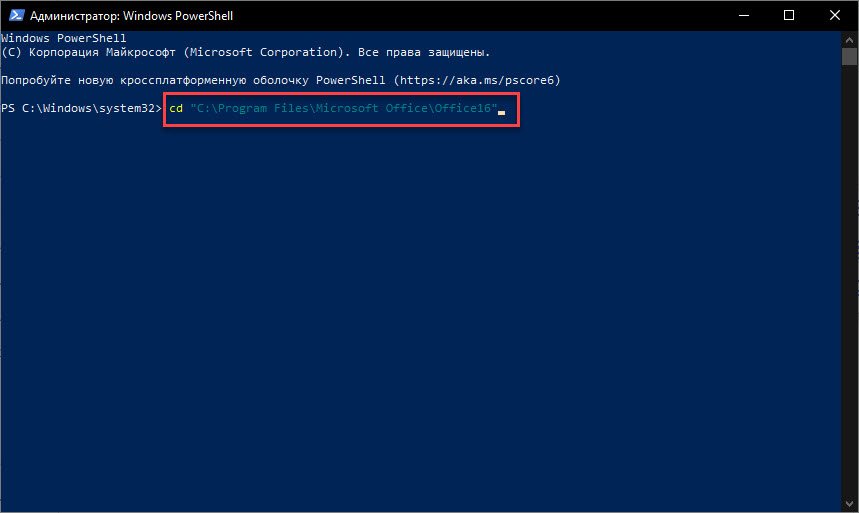Image resolution: width=859 pixels, height=513 pixels.
Task: Minimize the PowerShell window
Action: (743, 15)
